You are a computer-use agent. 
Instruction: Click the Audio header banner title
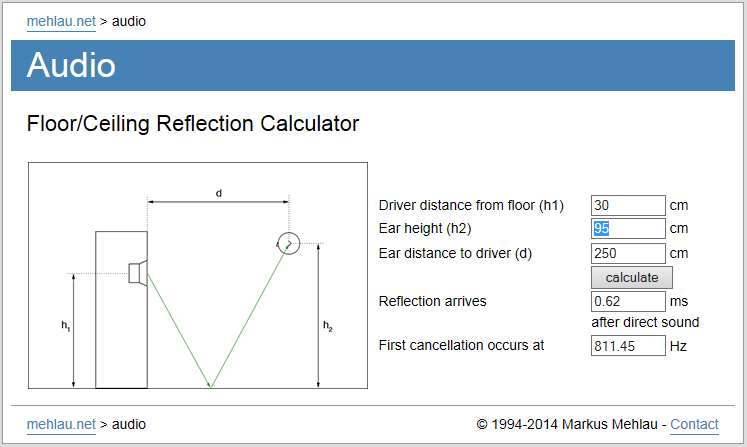coord(71,65)
